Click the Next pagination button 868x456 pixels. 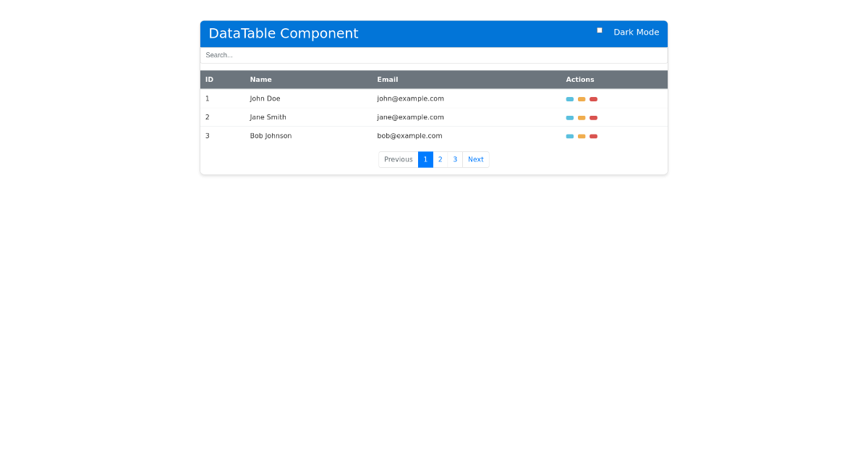point(475,159)
